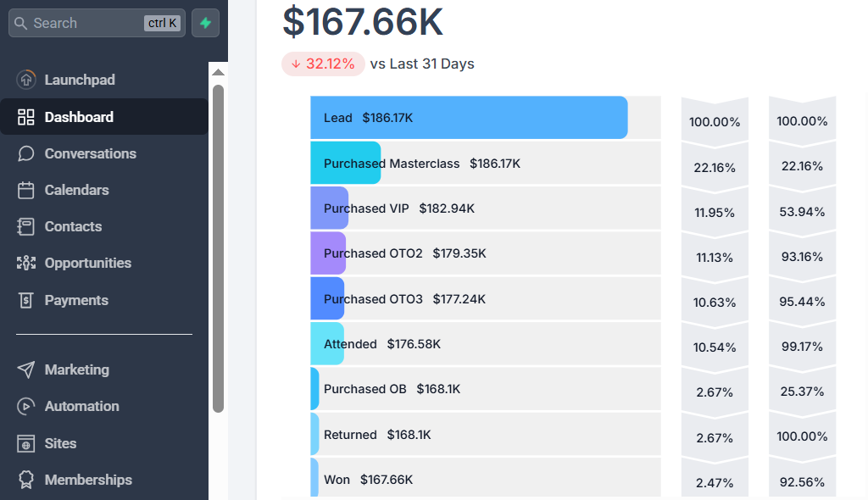Open the Memberships area
This screenshot has width=868, height=500.
pyautogui.click(x=88, y=480)
